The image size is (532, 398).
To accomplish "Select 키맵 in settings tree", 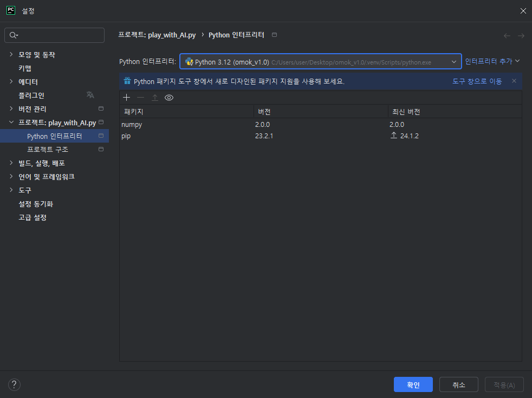I will pos(25,68).
